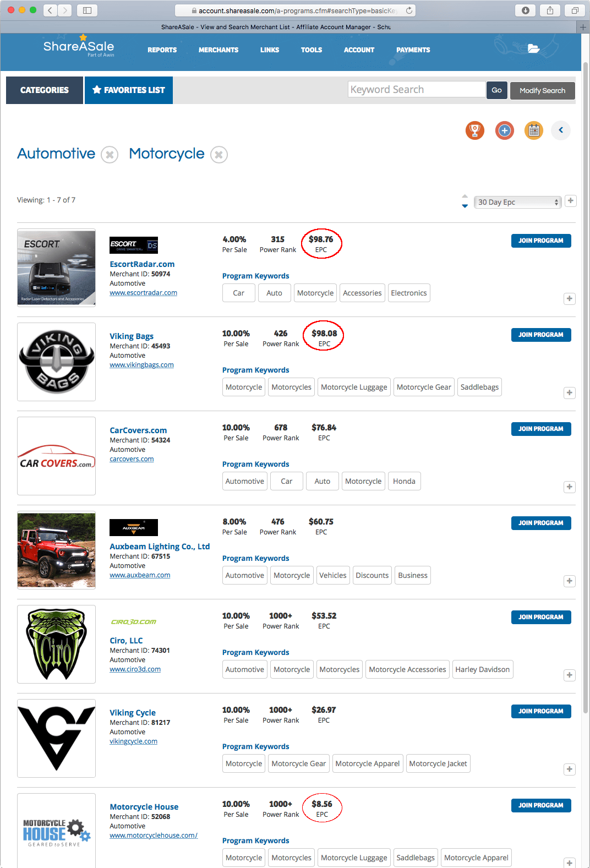Open the MERCHANTS menu
The width and height of the screenshot is (590, 868).
218,50
